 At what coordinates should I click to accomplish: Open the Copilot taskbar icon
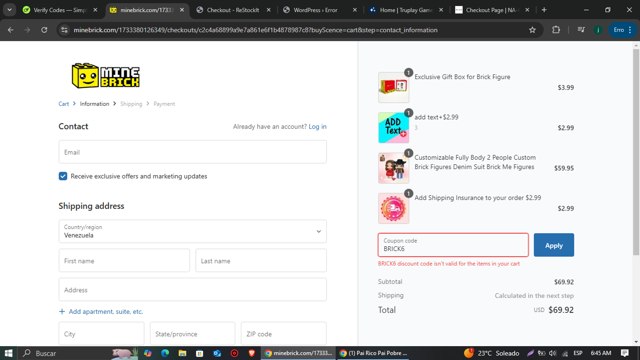148,353
